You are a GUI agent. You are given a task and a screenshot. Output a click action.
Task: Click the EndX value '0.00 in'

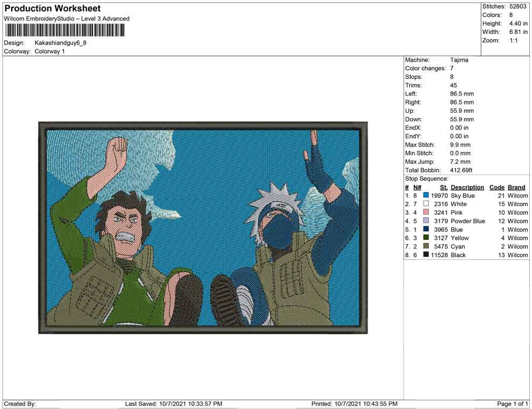point(459,128)
